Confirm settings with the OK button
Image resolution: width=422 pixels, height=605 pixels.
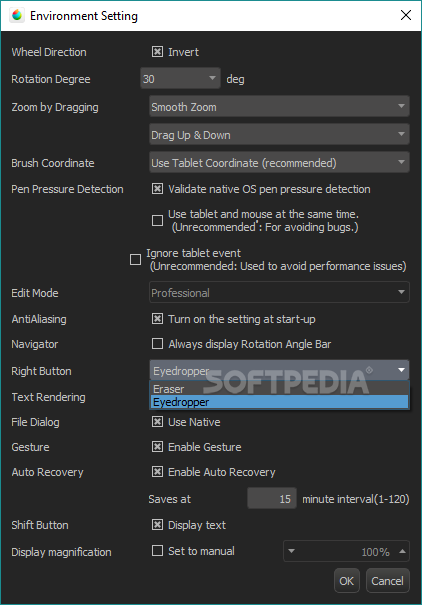[347, 581]
